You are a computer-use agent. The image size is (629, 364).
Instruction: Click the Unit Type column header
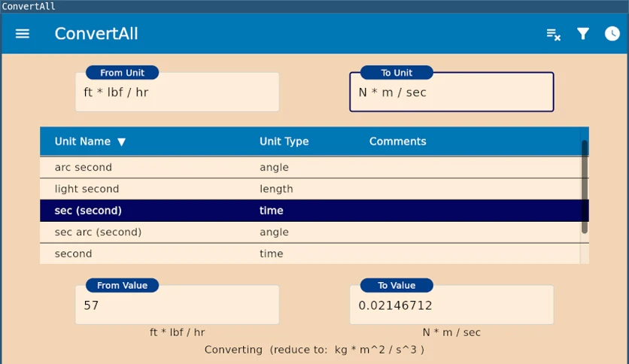[284, 141]
